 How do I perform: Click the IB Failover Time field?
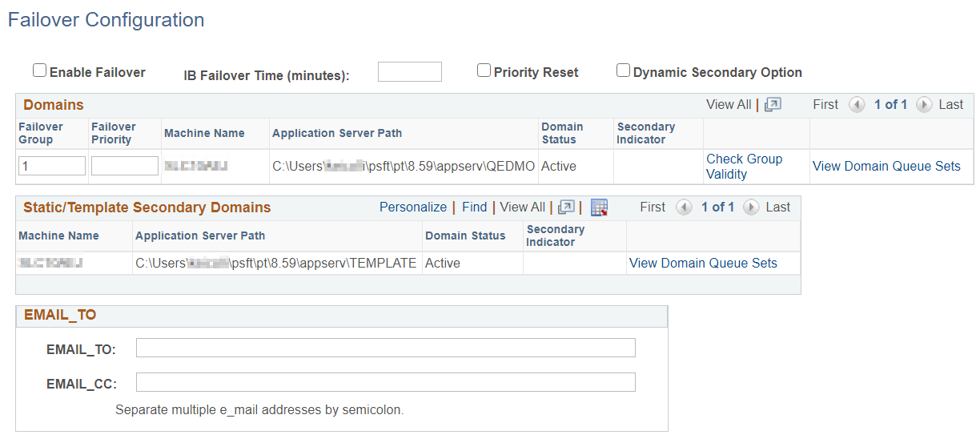tap(409, 72)
